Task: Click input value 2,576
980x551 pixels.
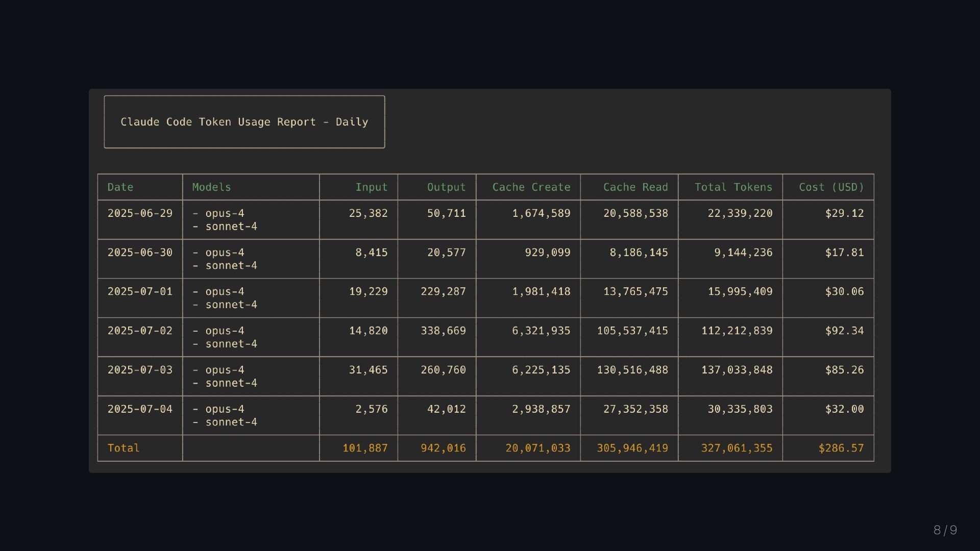Action: coord(372,409)
